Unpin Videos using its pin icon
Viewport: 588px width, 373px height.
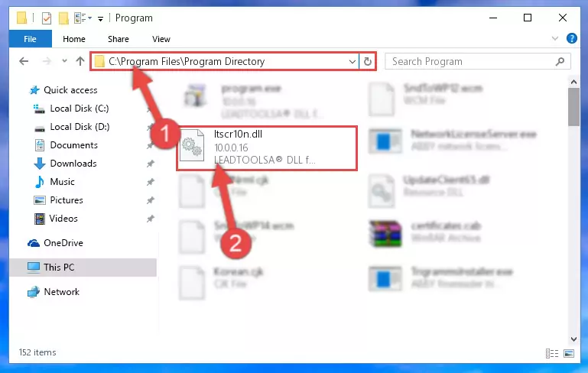pyautogui.click(x=151, y=219)
